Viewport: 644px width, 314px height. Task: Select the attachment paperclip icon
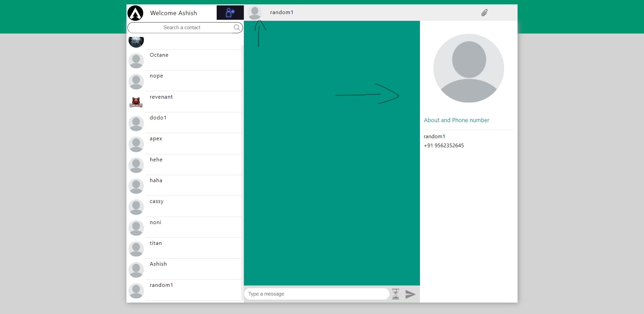tap(484, 12)
